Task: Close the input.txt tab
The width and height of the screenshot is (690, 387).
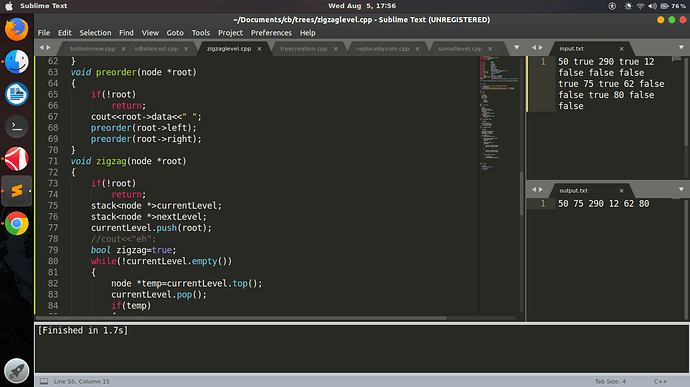Action: pyautogui.click(x=621, y=49)
